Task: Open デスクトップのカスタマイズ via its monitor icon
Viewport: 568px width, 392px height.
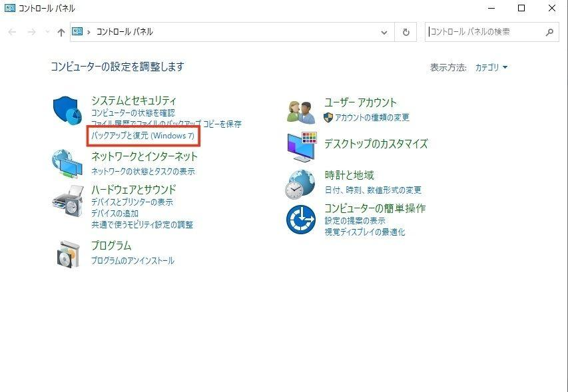Action: (301, 148)
